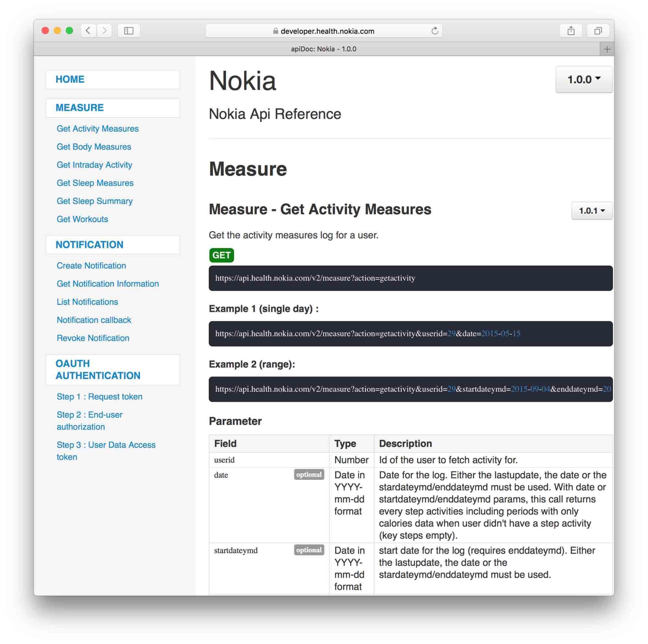The image size is (648, 644).
Task: Go back with Safari's back arrow
Action: (x=88, y=31)
